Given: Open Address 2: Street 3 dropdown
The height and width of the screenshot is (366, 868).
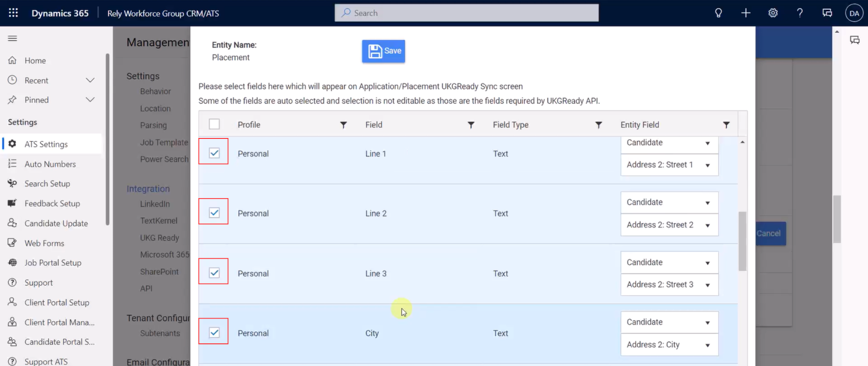Looking at the screenshot, I should point(669,285).
